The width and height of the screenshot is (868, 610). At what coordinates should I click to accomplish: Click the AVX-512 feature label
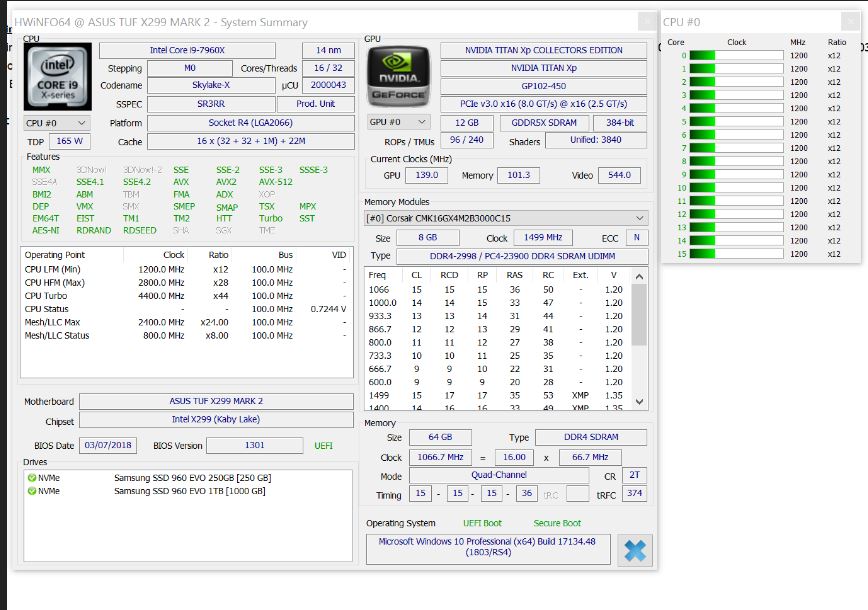point(276,182)
